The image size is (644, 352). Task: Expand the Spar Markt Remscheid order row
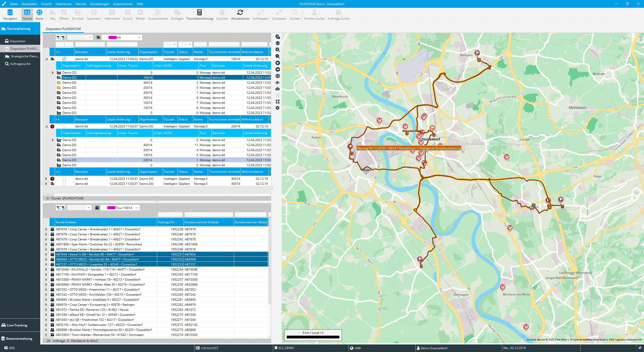tap(46, 244)
